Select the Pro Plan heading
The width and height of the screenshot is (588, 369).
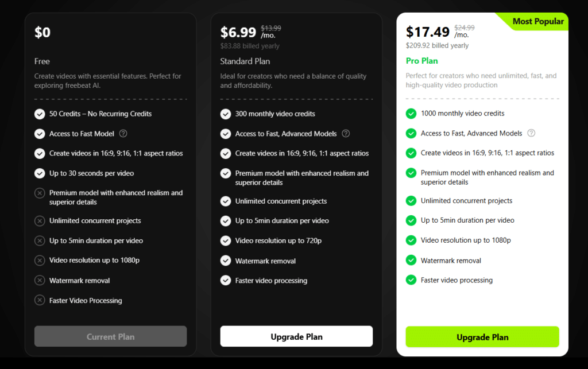tap(422, 60)
